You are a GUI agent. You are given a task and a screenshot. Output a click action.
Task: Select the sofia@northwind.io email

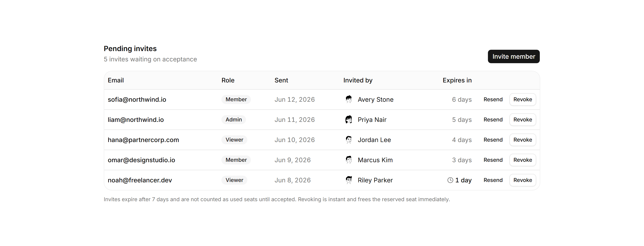coord(137,99)
